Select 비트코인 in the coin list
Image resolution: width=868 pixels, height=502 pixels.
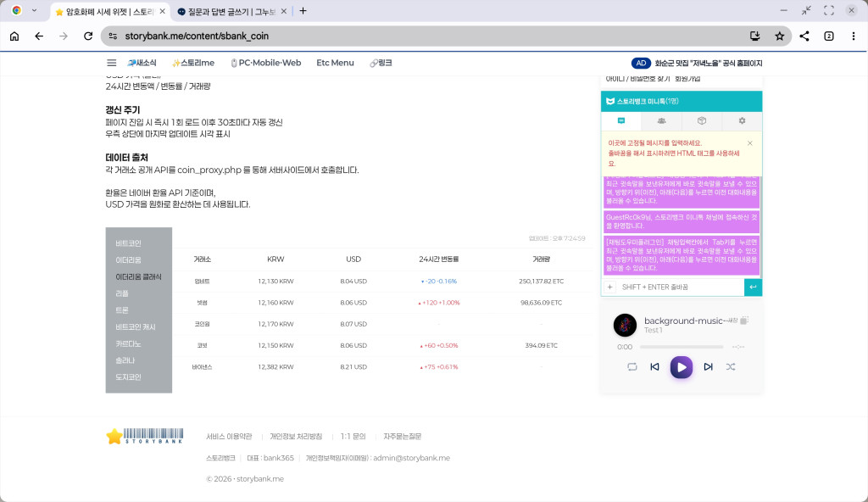click(129, 243)
